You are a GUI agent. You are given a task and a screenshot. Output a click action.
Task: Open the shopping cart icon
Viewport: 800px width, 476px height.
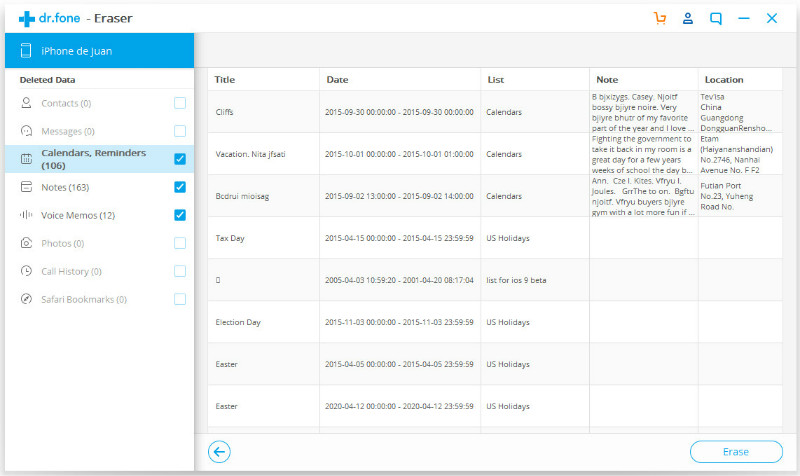(660, 18)
